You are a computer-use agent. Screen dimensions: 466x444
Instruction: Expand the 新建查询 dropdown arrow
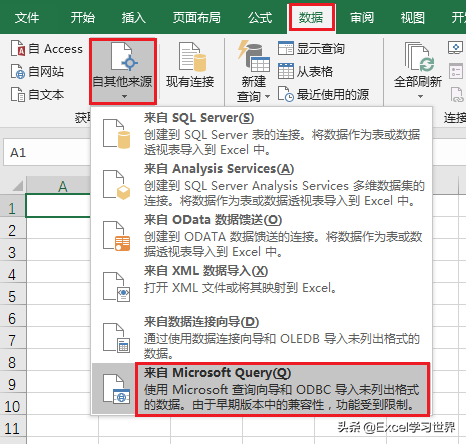(x=267, y=97)
